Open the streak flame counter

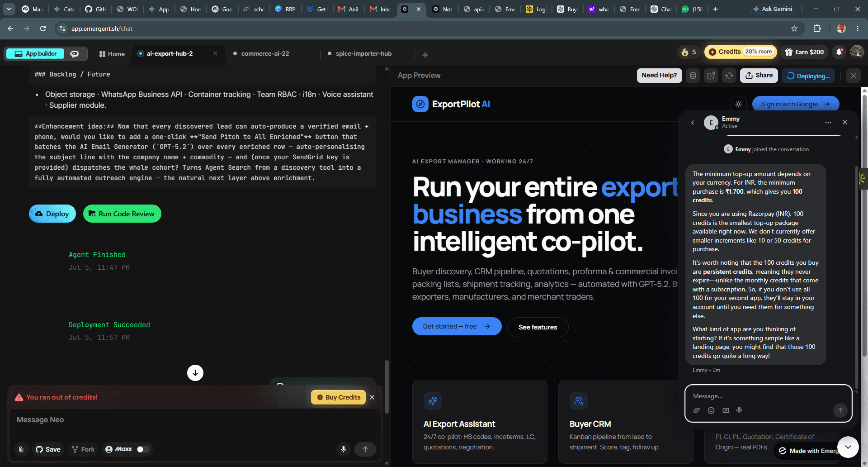689,52
